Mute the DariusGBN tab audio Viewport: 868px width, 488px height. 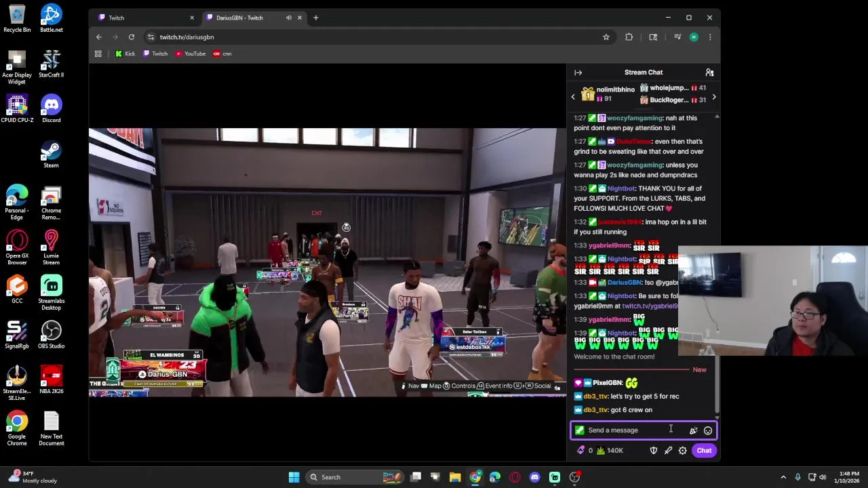coord(289,18)
